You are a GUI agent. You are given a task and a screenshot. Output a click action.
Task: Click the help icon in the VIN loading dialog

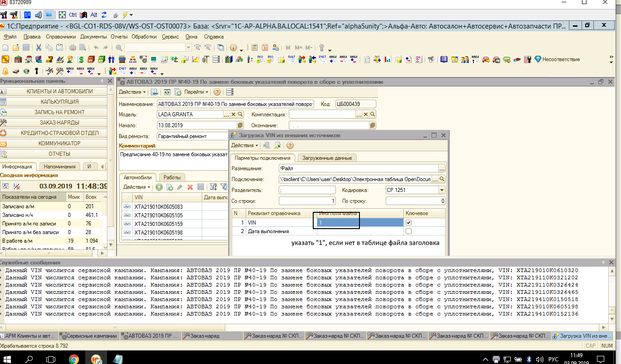290,145
